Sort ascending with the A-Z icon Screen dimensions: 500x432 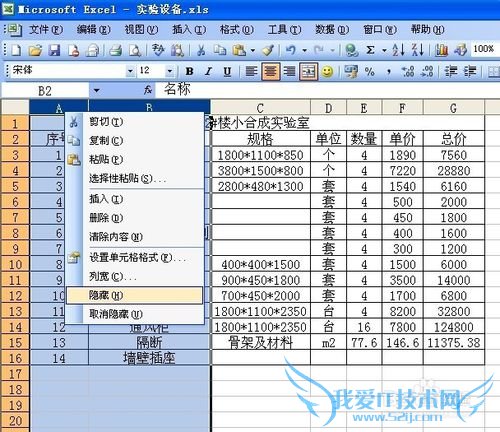[x=398, y=50]
